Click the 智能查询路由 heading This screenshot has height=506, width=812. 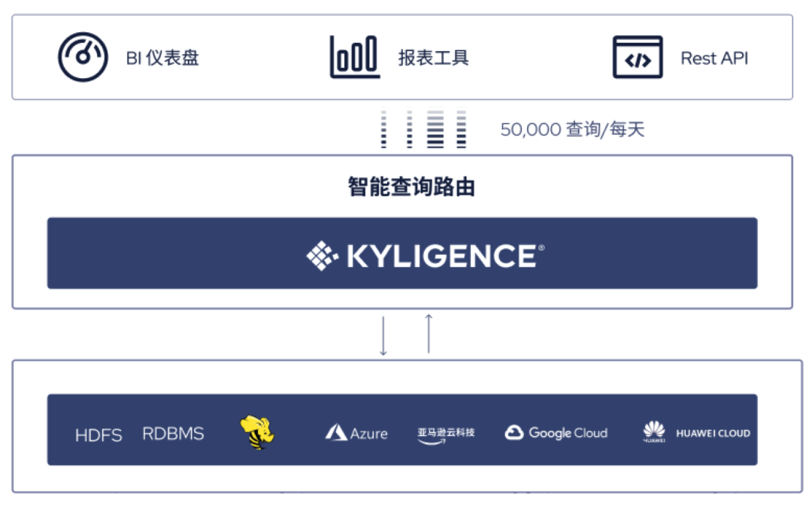(411, 186)
